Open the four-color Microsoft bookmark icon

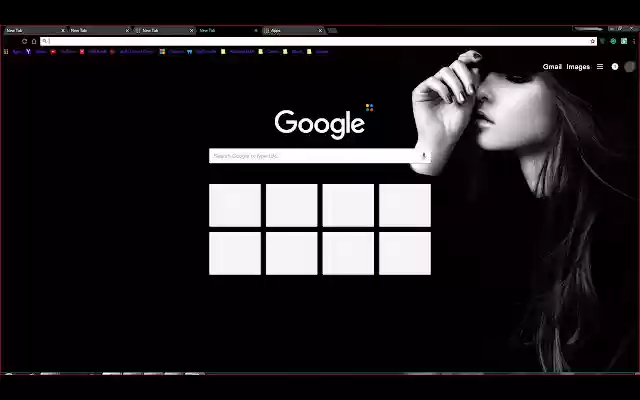[x=162, y=52]
